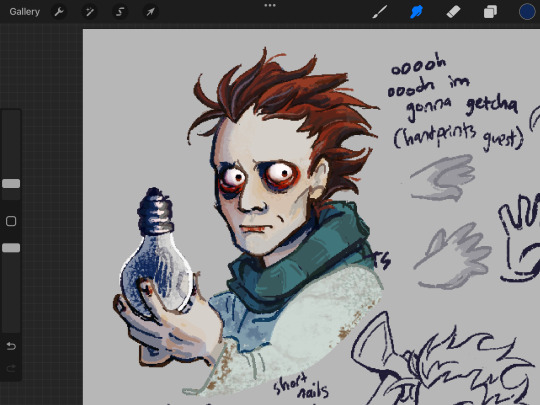Open the Layers panel
This screenshot has height=405, width=540.
[x=490, y=12]
